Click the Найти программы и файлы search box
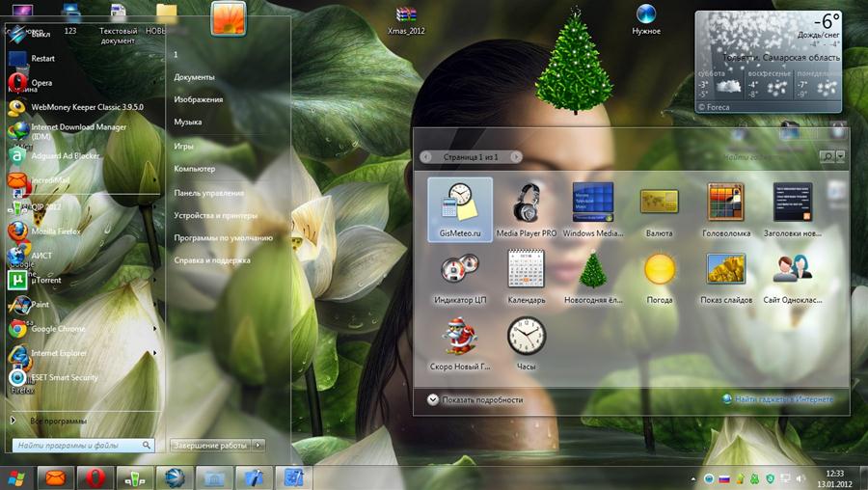 77,446
